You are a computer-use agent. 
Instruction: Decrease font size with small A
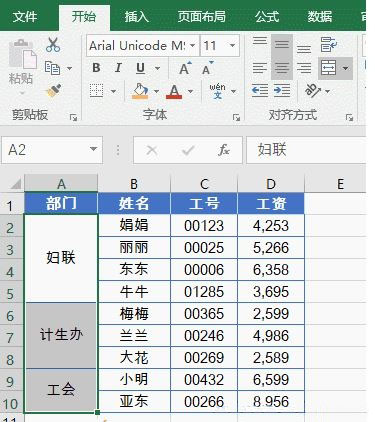point(208,68)
